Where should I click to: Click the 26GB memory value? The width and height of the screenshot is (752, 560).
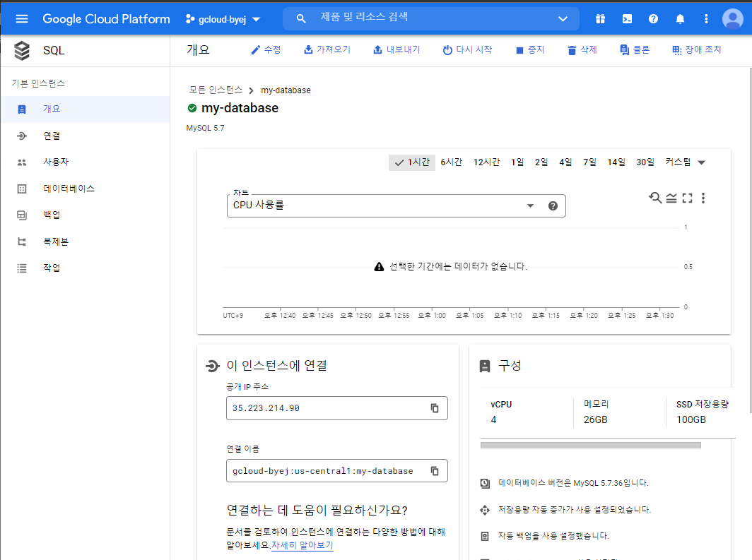point(595,419)
